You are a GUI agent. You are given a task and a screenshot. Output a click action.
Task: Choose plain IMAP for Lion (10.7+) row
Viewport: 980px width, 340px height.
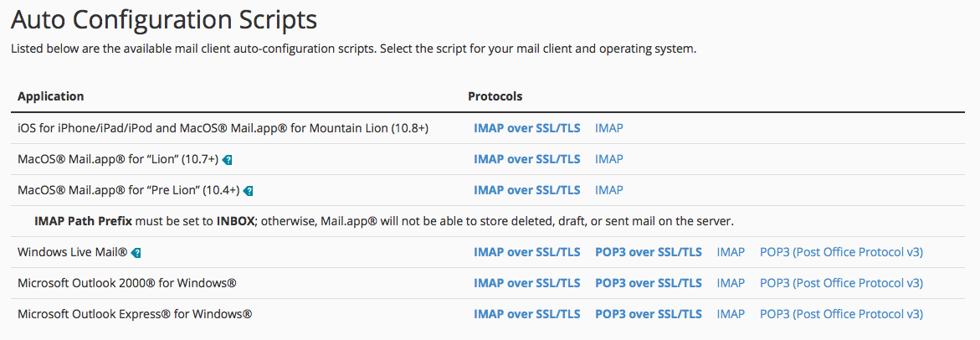608,159
